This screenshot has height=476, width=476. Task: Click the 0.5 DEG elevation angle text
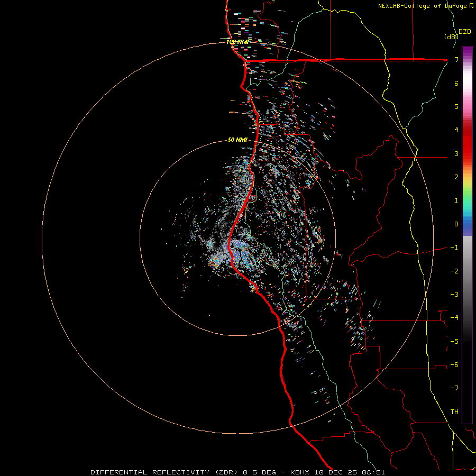[259, 472]
